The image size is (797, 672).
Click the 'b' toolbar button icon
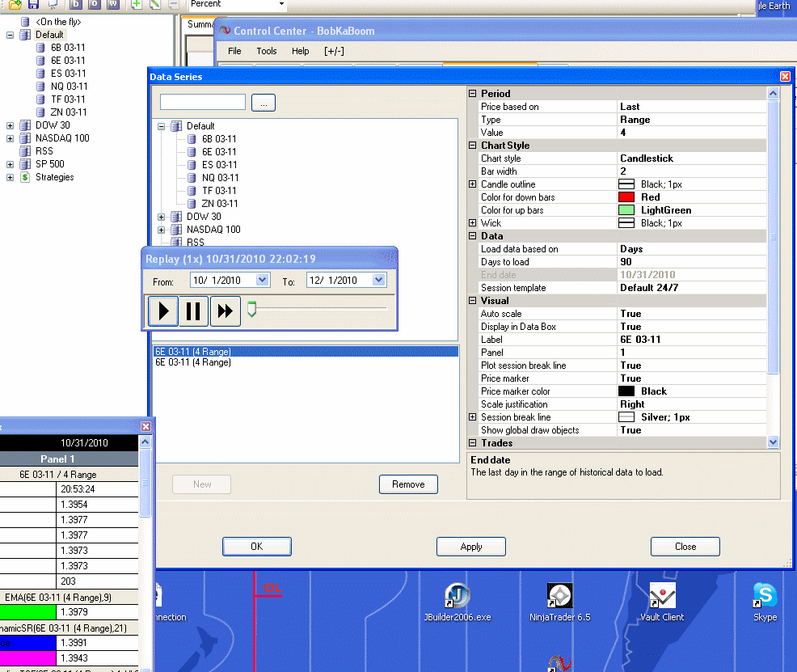tap(76, 5)
